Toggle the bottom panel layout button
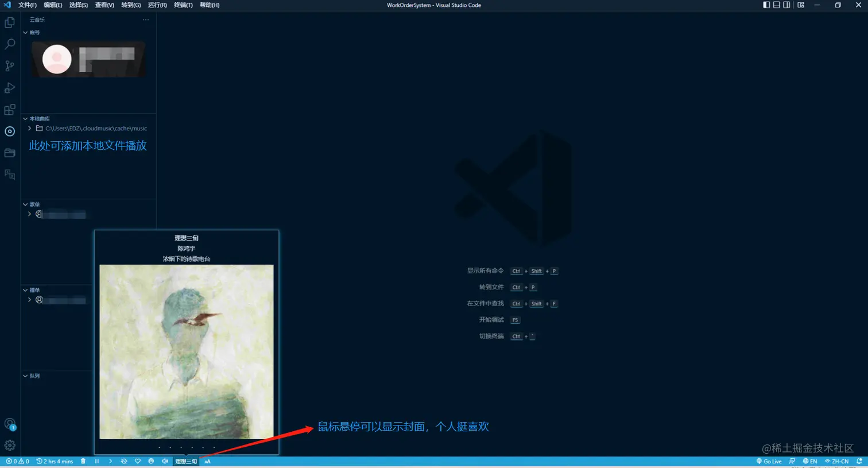 [x=777, y=5]
